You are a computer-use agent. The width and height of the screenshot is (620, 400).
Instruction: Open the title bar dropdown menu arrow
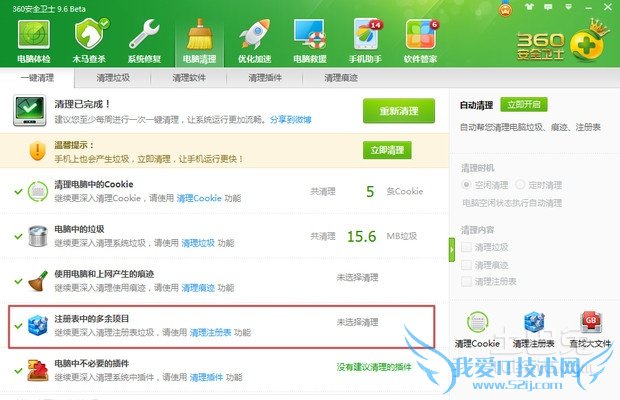[x=568, y=7]
